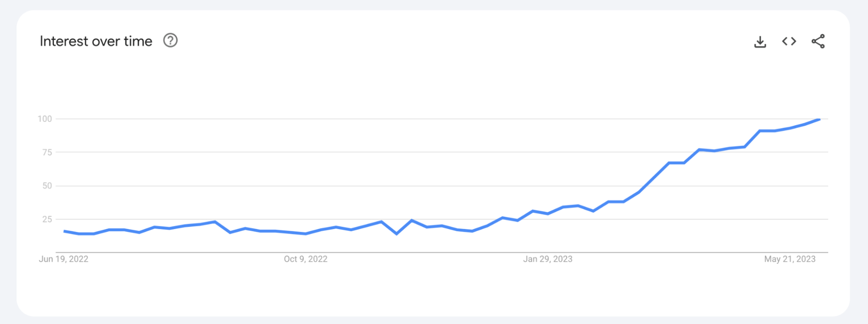Open the embed code icon
Screen dimensions: 868x324
[x=789, y=41]
